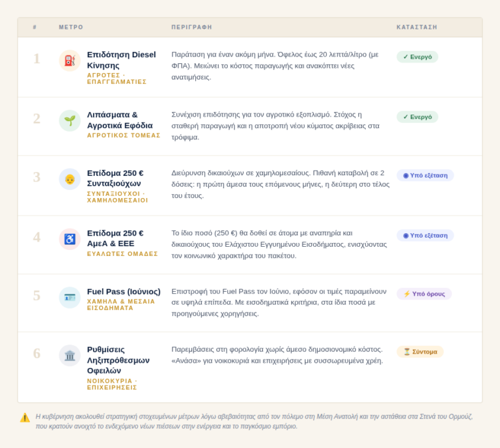Click the ΠΕΡΙΓΡΑΦΗ column header
This screenshot has height=448, width=500.
click(x=191, y=27)
